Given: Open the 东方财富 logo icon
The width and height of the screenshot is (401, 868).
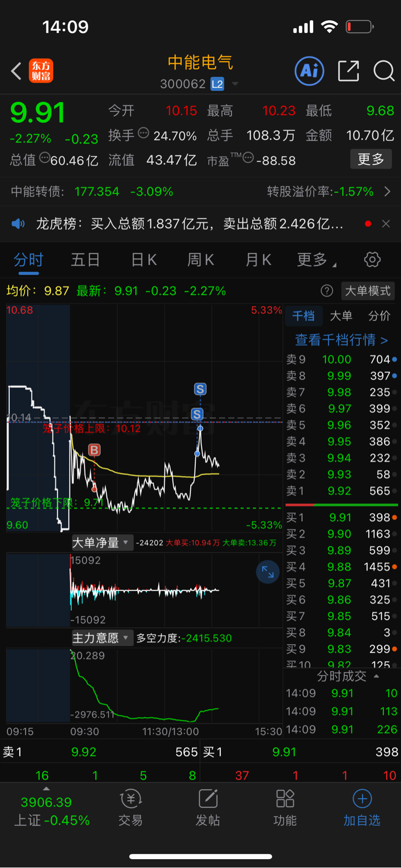Looking at the screenshot, I should coord(41,71).
